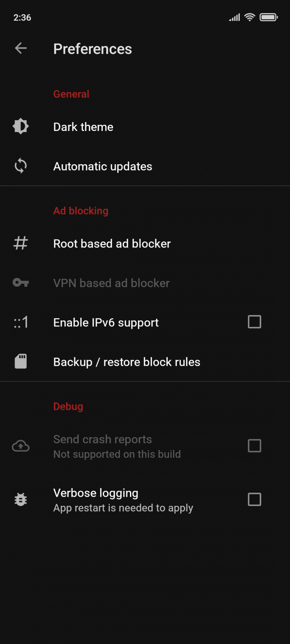Viewport: 290px width, 644px height.
Task: Tap the battery icon in status bar
Action: pos(268,17)
